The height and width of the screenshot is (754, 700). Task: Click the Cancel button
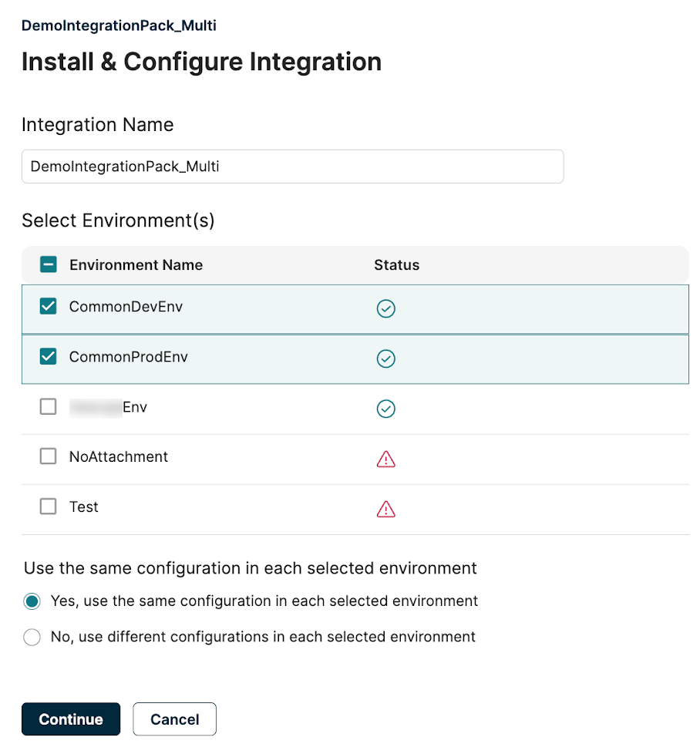174,719
